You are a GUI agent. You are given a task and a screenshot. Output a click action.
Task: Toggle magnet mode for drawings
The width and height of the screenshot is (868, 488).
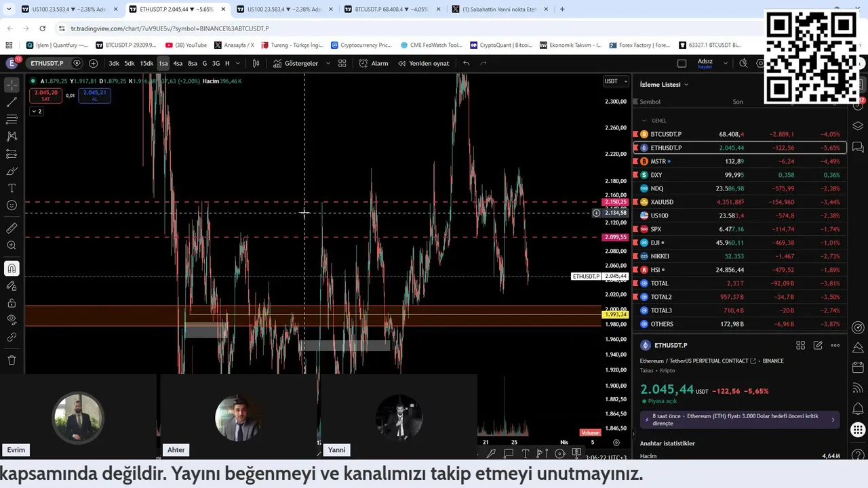click(x=12, y=268)
